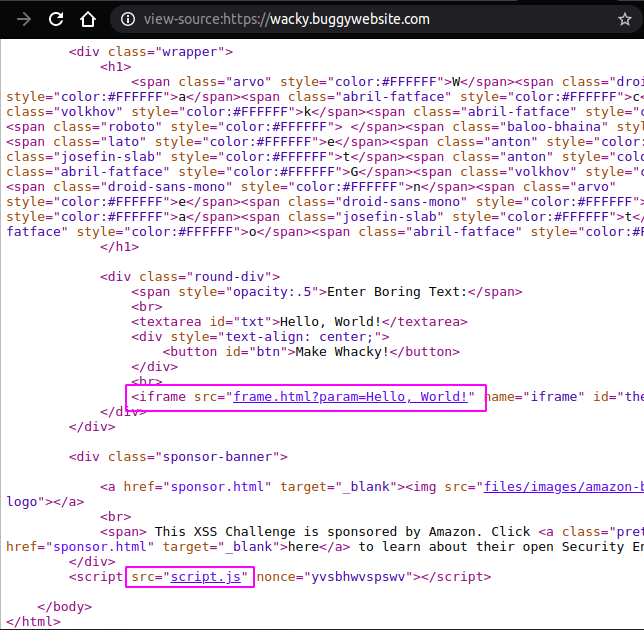This screenshot has height=630, width=644.
Task: Click the span class="lato" line
Action: point(325,142)
